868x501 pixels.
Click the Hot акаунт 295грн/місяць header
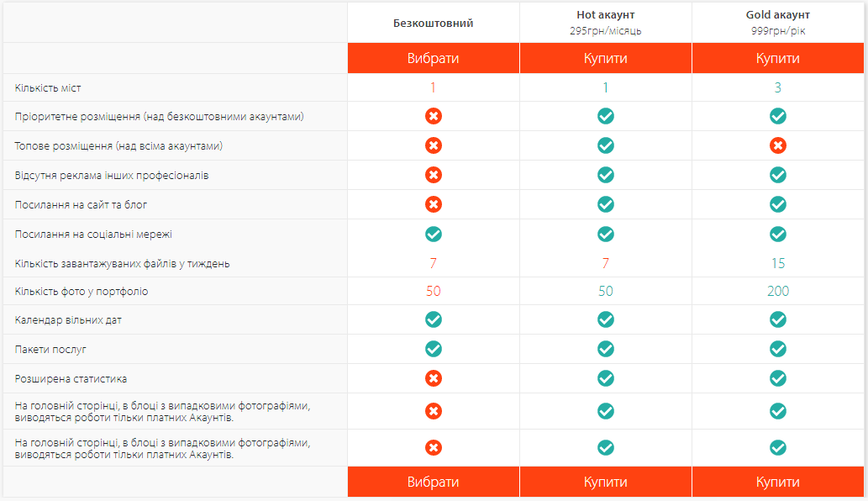[606, 23]
